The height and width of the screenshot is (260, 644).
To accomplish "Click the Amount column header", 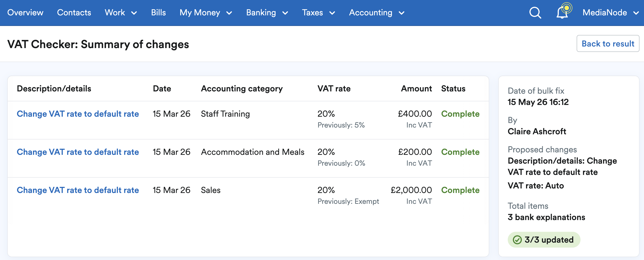I will coord(416,89).
